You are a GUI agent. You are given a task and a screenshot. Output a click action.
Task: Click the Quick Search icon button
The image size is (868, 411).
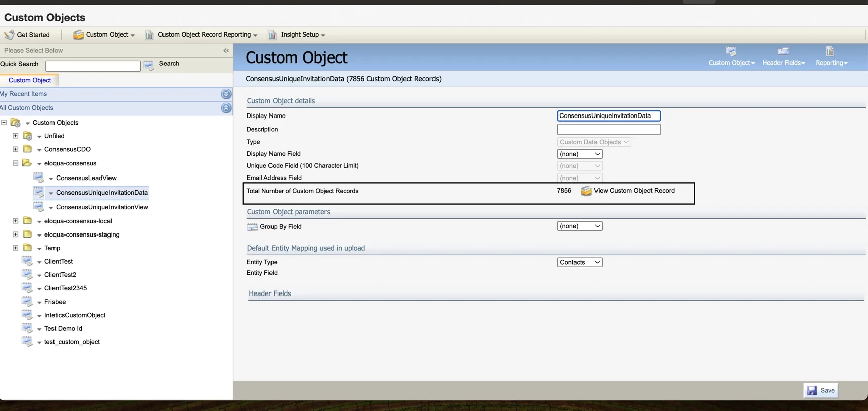(x=148, y=65)
